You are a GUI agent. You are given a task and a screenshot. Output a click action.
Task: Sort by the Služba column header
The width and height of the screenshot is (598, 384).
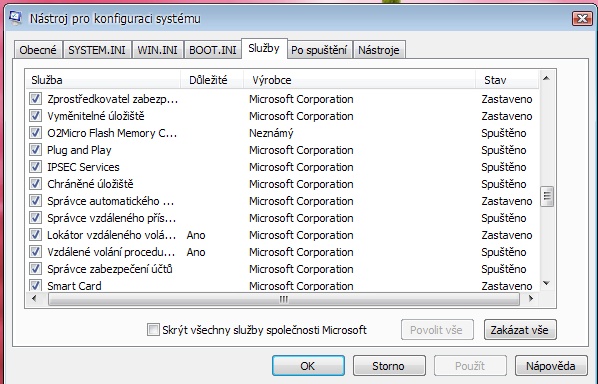point(103,80)
